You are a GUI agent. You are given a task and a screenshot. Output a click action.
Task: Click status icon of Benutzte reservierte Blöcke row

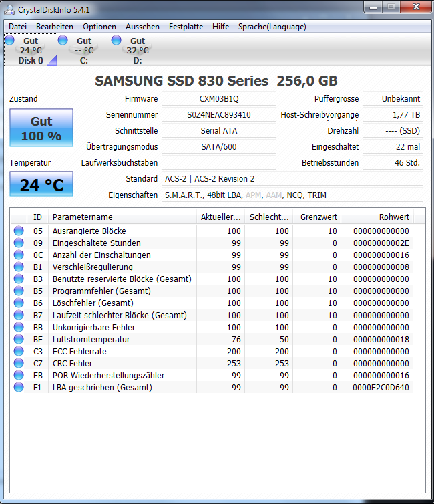point(19,279)
